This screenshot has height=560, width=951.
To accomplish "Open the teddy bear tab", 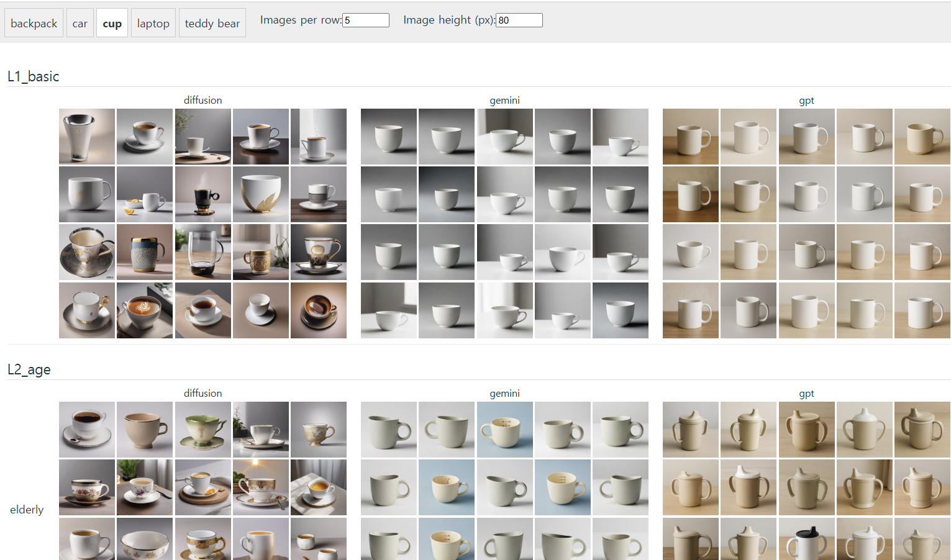I will click(x=212, y=23).
